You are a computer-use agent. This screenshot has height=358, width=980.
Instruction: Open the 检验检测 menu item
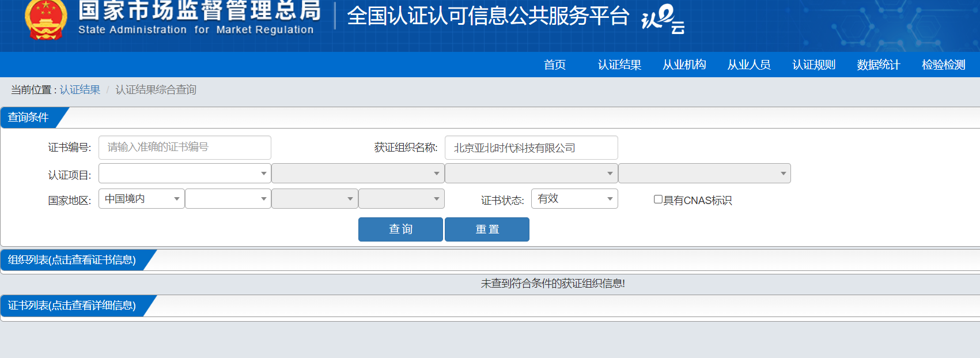click(944, 65)
